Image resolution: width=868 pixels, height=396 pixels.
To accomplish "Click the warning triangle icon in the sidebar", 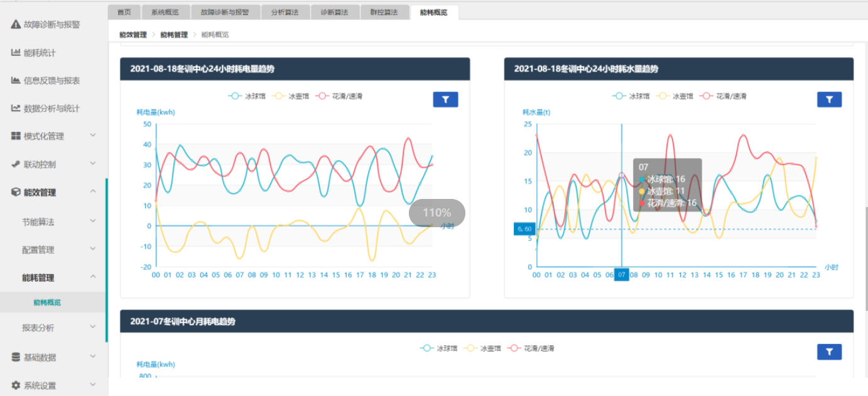I will click(x=16, y=25).
